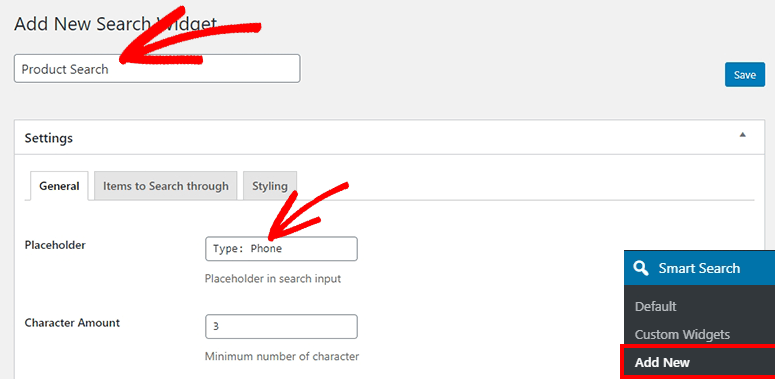This screenshot has height=379, width=775.
Task: Click the Settings panel heading
Action: [49, 138]
